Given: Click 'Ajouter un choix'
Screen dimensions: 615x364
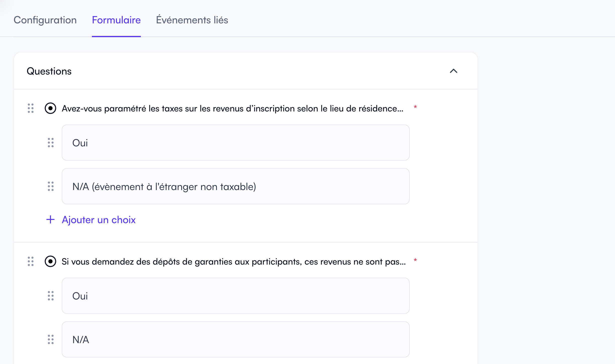Looking at the screenshot, I should (x=99, y=220).
